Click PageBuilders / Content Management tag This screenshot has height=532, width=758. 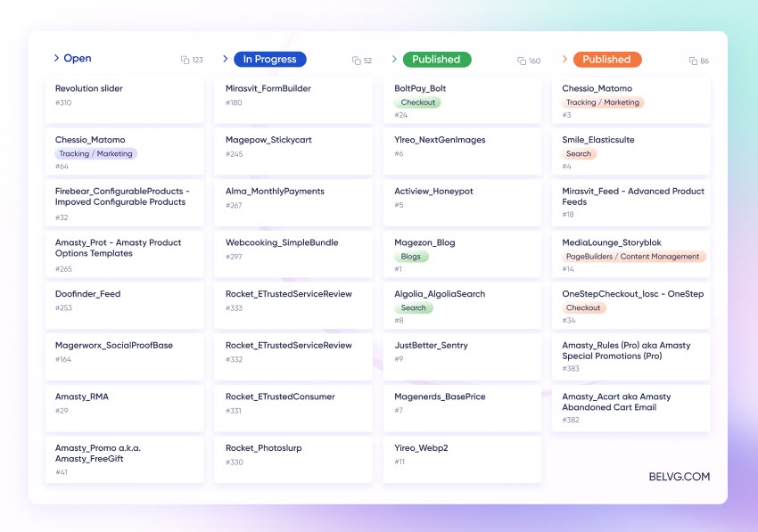point(633,257)
